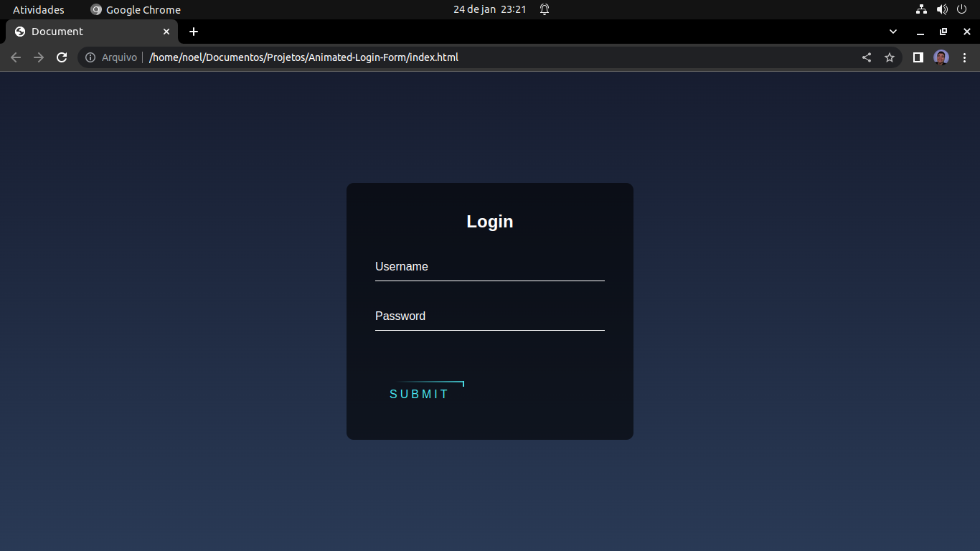The width and height of the screenshot is (980, 551).
Task: Click the forward navigation arrow
Action: 39,57
